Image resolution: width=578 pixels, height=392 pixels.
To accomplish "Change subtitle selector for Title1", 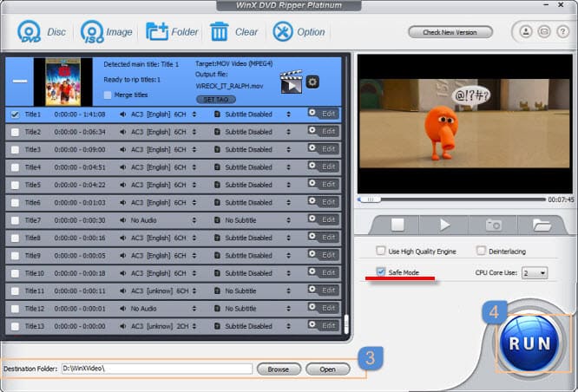I will click(x=288, y=114).
